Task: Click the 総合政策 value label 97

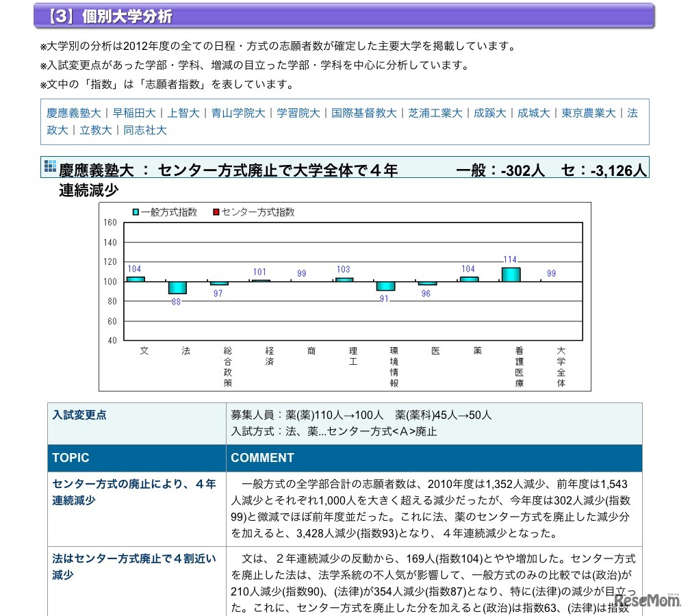Action: tap(218, 294)
